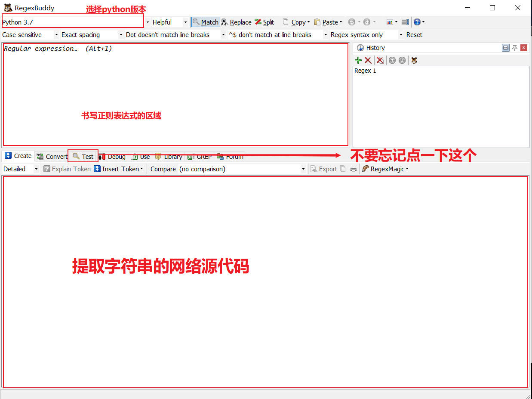532x399 pixels.
Task: Open the Forum tab
Action: (x=230, y=157)
